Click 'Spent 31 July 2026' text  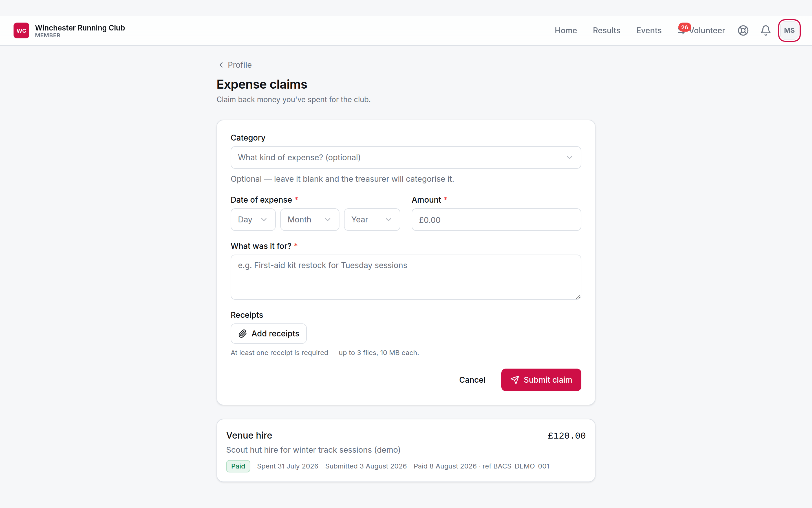(x=288, y=466)
